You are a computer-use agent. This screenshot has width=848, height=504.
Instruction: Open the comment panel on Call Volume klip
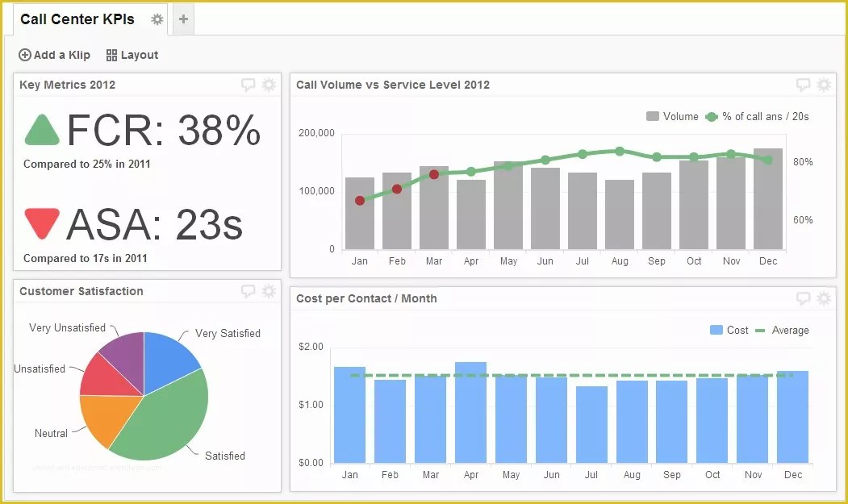click(803, 84)
